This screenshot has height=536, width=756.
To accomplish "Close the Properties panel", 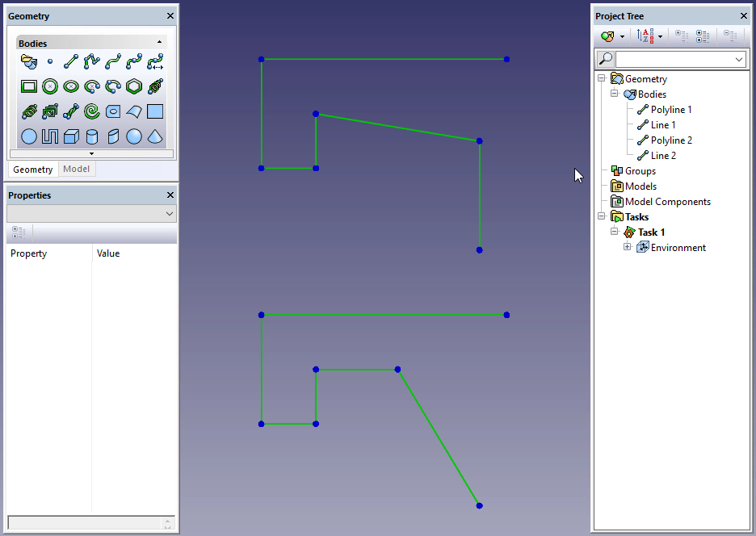I will point(170,195).
